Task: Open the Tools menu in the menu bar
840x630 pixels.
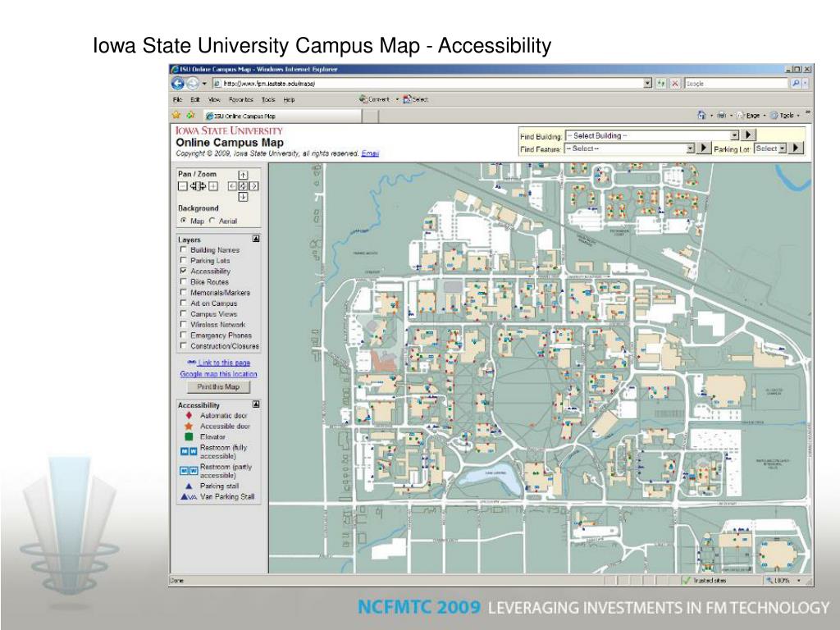Action: pos(268,99)
